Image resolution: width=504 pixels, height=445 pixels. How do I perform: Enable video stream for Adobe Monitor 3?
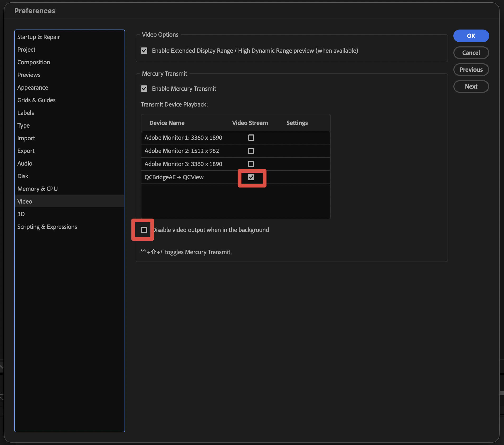(251, 164)
